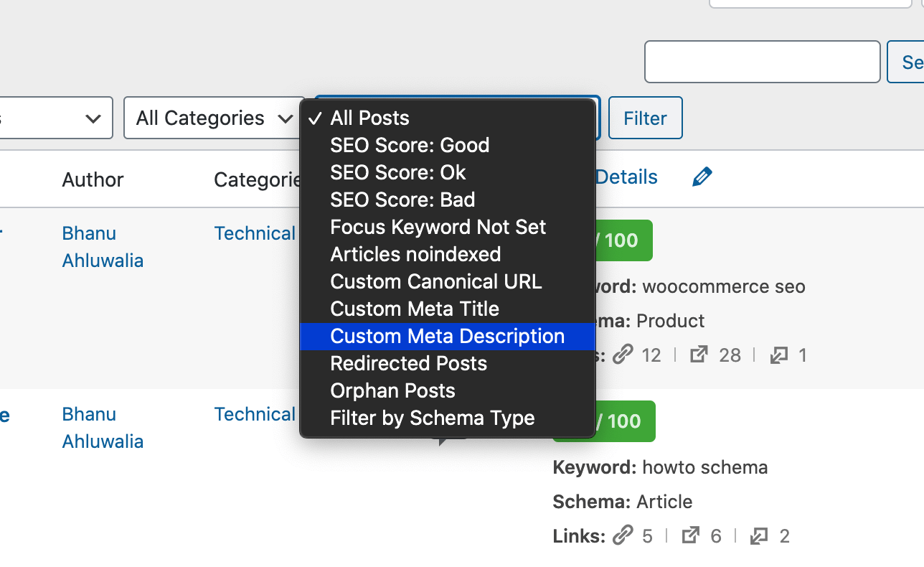Open the leftmost truncated filter dropdown

pos(54,118)
